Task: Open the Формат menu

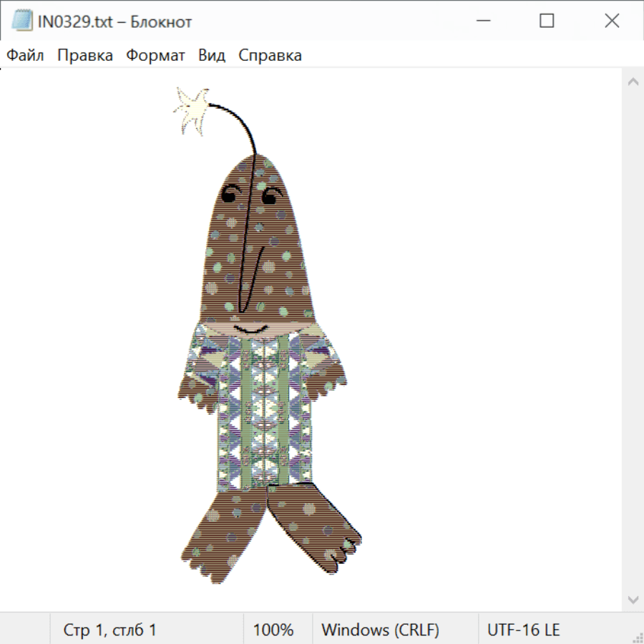Action: click(155, 56)
